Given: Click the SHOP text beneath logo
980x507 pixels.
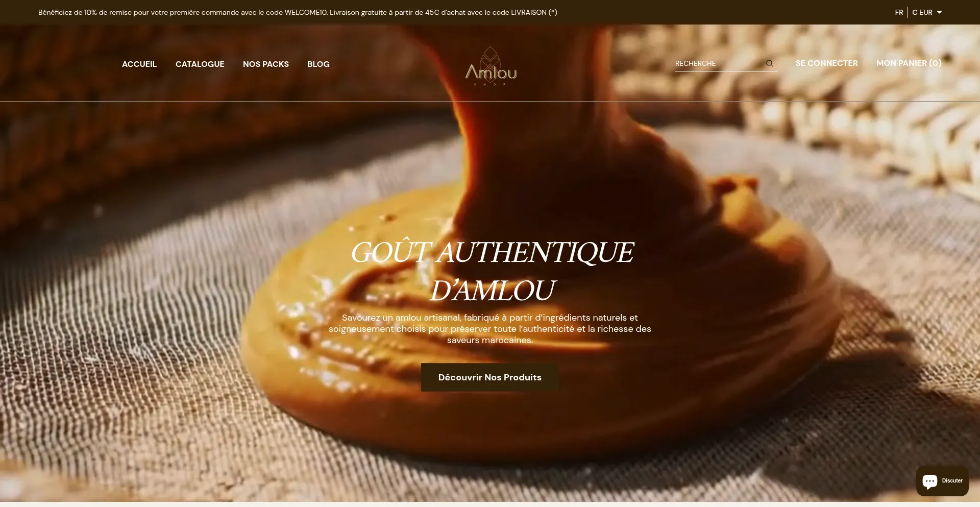Looking at the screenshot, I should 490,84.
